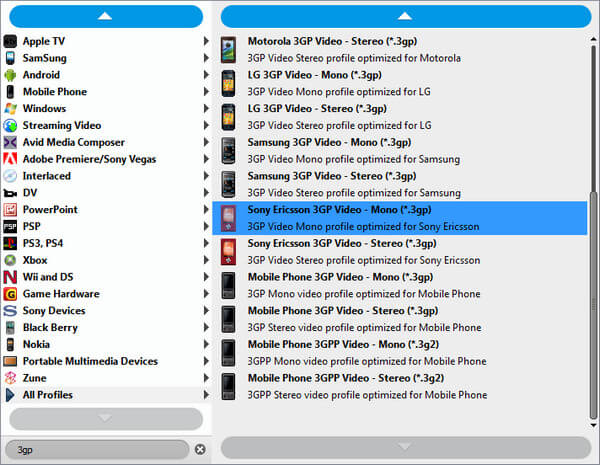Image resolution: width=600 pixels, height=465 pixels.
Task: Select Mobile Phone 3GPP Video - Stereo profile
Action: tap(400, 387)
